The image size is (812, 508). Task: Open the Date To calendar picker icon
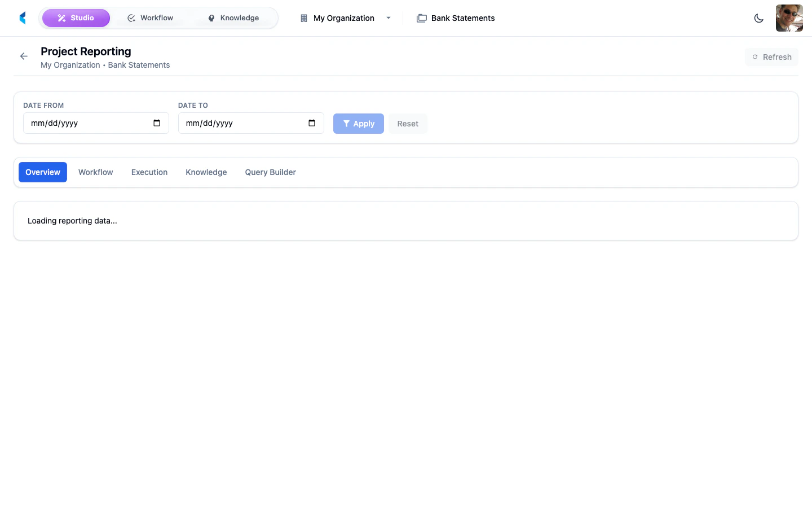tap(311, 122)
